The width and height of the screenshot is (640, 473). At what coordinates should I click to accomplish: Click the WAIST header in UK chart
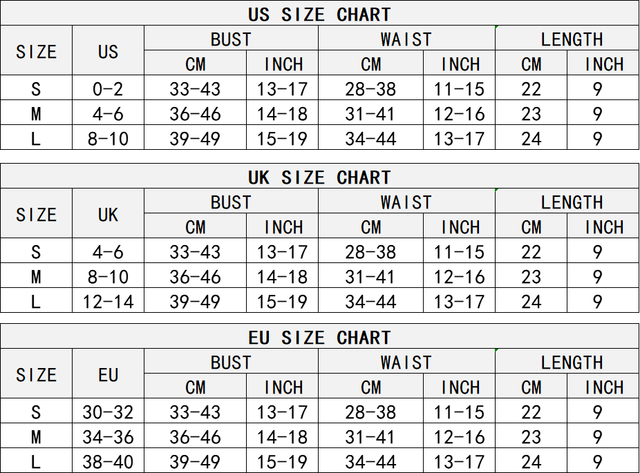[x=406, y=202]
